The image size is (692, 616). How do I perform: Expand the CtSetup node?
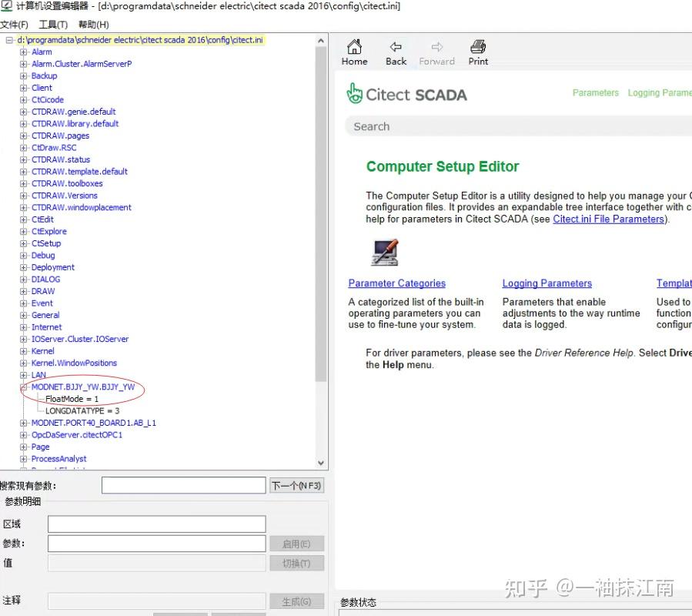pyautogui.click(x=23, y=243)
